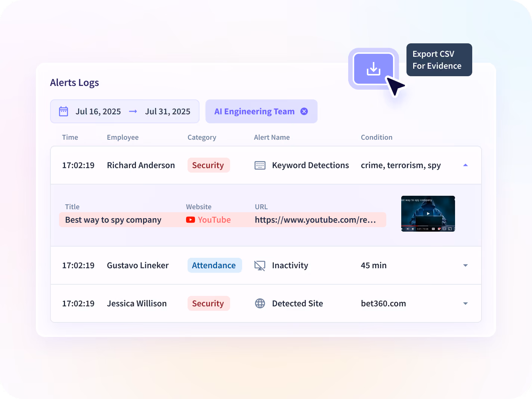Click Security tag for Richard Anderson
Image resolution: width=532 pixels, height=399 pixels.
pos(208,165)
